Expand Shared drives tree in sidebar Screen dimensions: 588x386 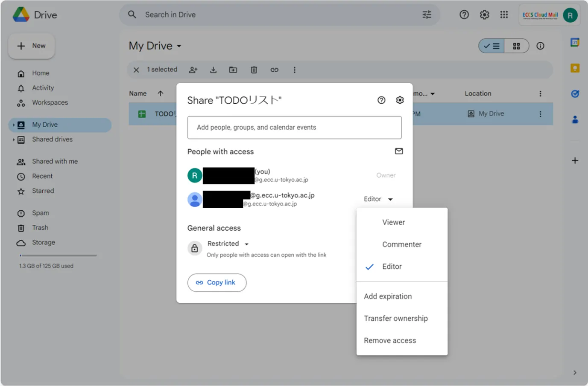click(x=14, y=139)
